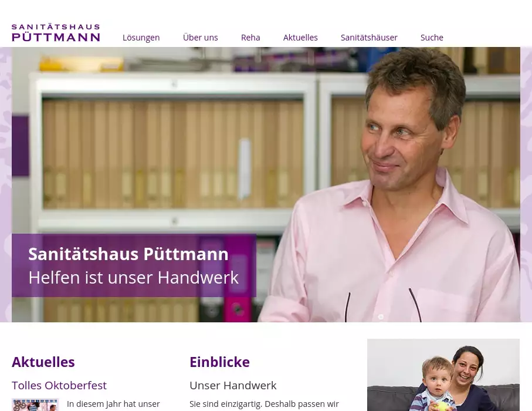The height and width of the screenshot is (411, 532).
Task: Click the Sanitätshaus Püttmann banner title
Action: coord(128,254)
